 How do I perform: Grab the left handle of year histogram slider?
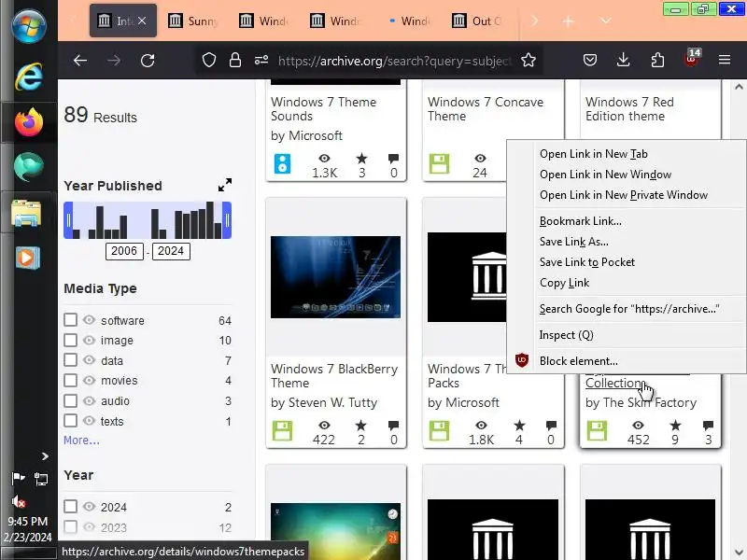pyautogui.click(x=68, y=220)
